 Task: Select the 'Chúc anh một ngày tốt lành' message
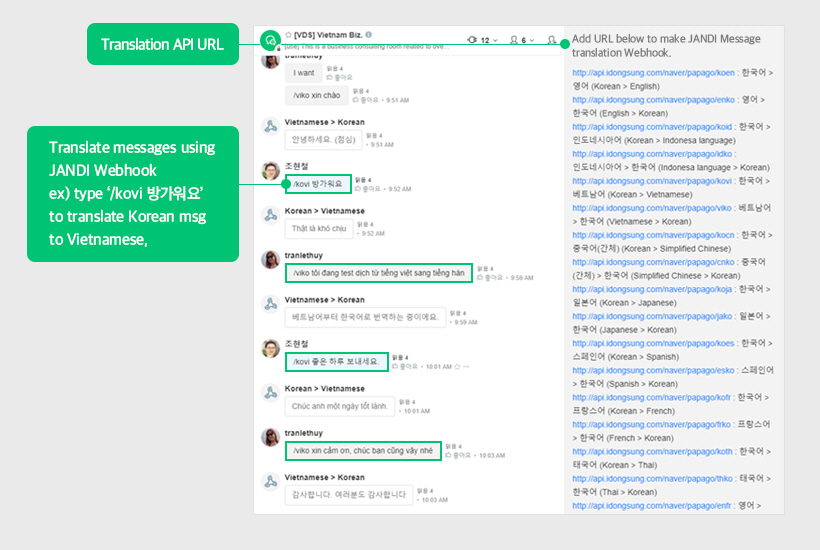[x=339, y=406]
